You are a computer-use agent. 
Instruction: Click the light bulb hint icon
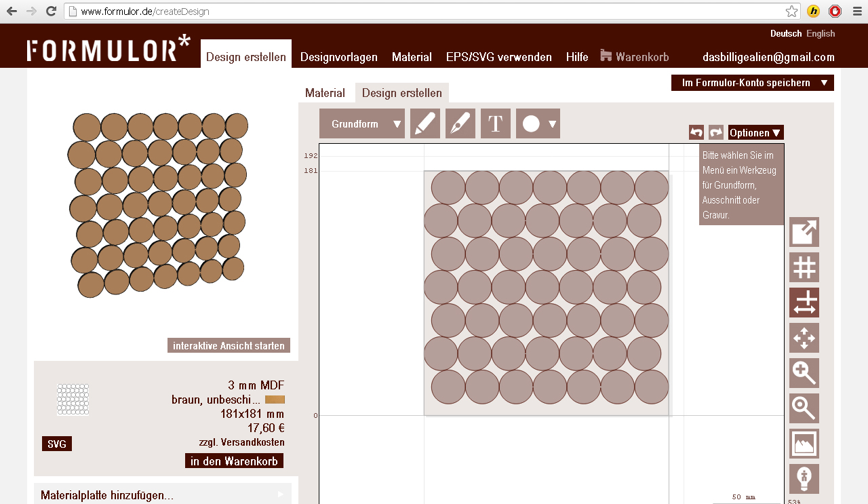[804, 479]
